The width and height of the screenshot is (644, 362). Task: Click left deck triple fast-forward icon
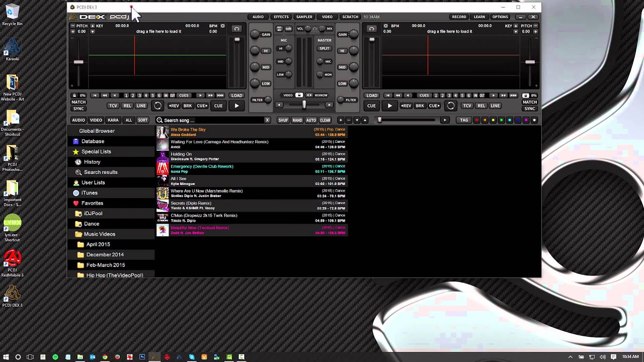coord(220,96)
